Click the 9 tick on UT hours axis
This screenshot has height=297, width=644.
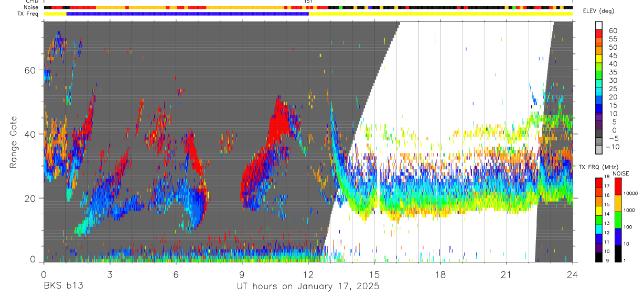(x=242, y=274)
